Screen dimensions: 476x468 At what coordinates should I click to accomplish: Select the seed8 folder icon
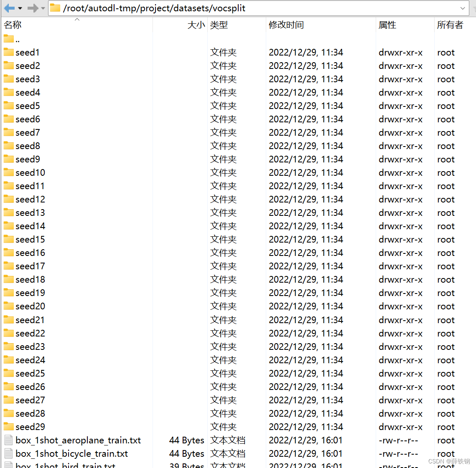coord(9,146)
